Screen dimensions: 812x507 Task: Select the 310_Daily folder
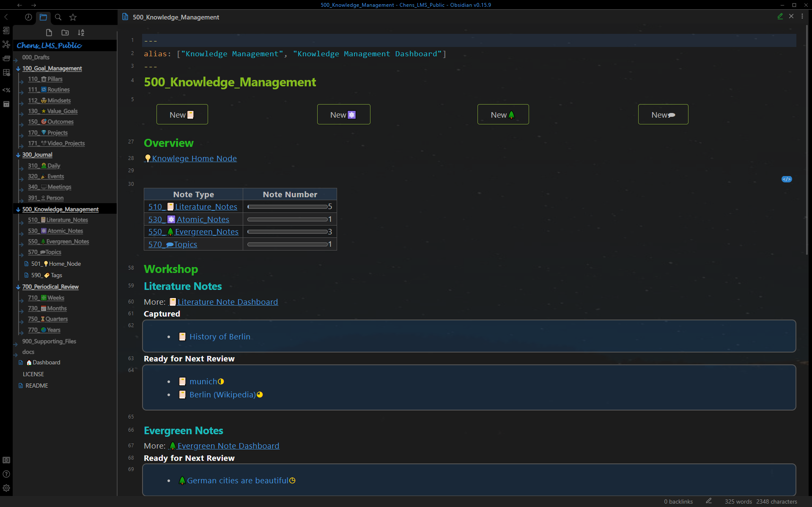click(44, 166)
